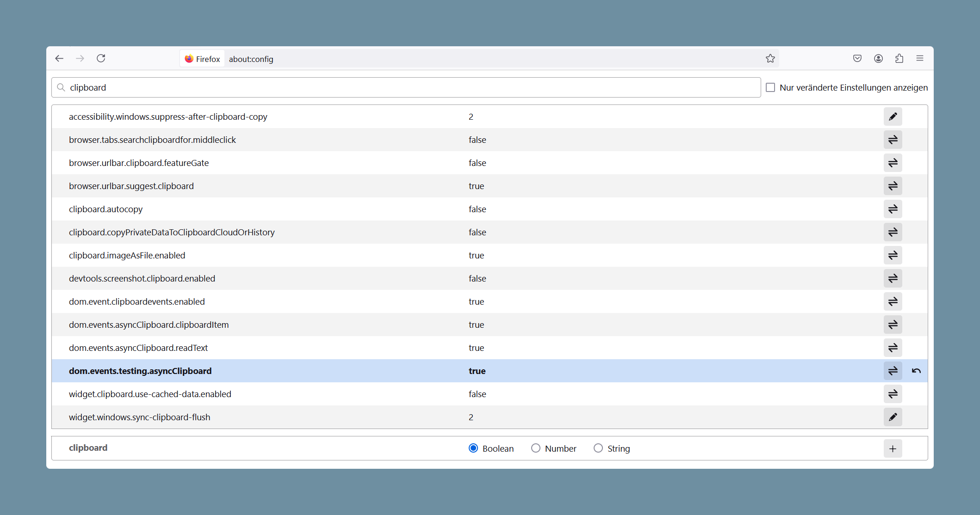Click the clipboard search field
Image resolution: width=980 pixels, height=515 pixels.
pos(406,87)
